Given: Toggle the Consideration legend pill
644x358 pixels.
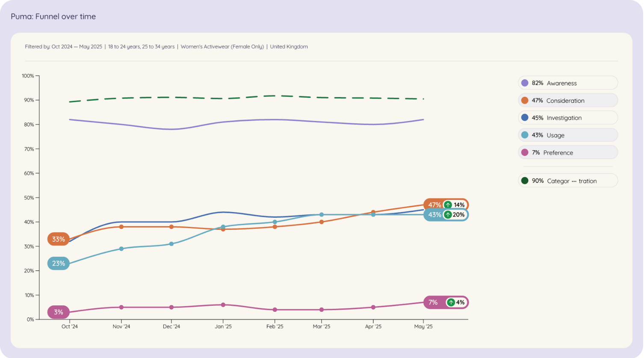Looking at the screenshot, I should point(568,100).
